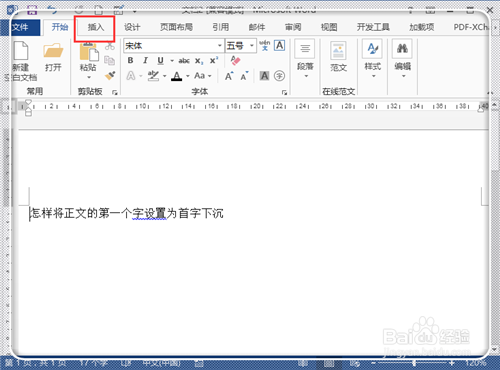
Task: Zoom in with the plus button
Action: tap(451, 363)
